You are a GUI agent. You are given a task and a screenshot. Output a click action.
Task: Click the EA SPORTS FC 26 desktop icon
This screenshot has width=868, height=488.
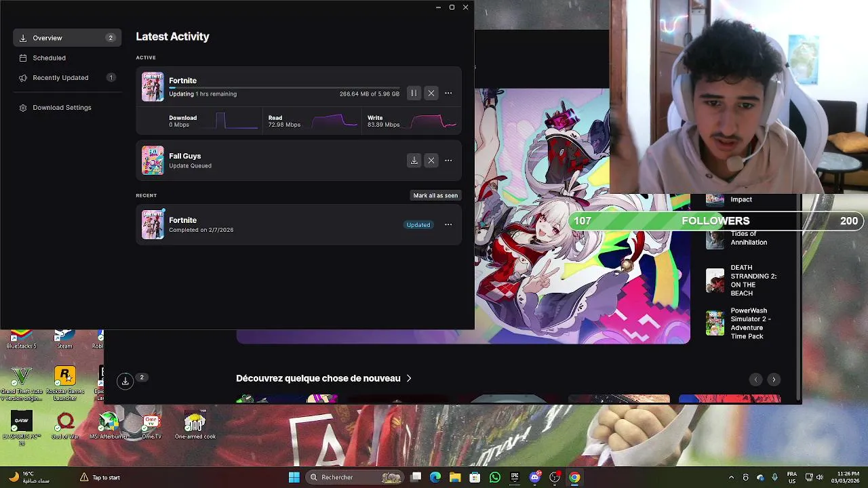coord(22,428)
